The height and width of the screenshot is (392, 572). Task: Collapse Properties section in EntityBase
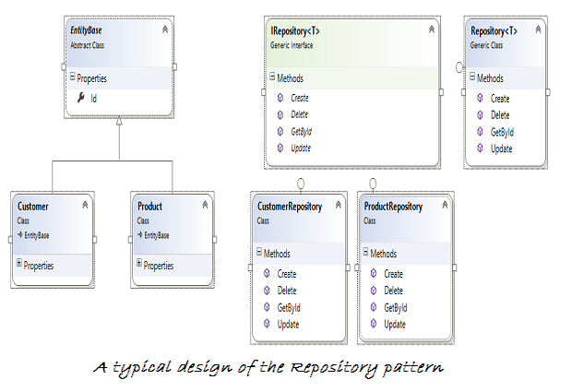[x=72, y=77]
